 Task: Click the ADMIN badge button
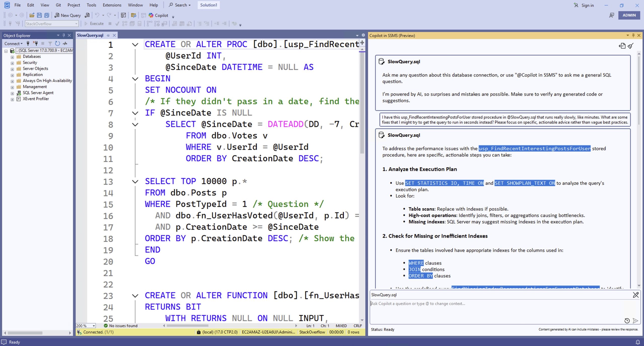pos(629,15)
